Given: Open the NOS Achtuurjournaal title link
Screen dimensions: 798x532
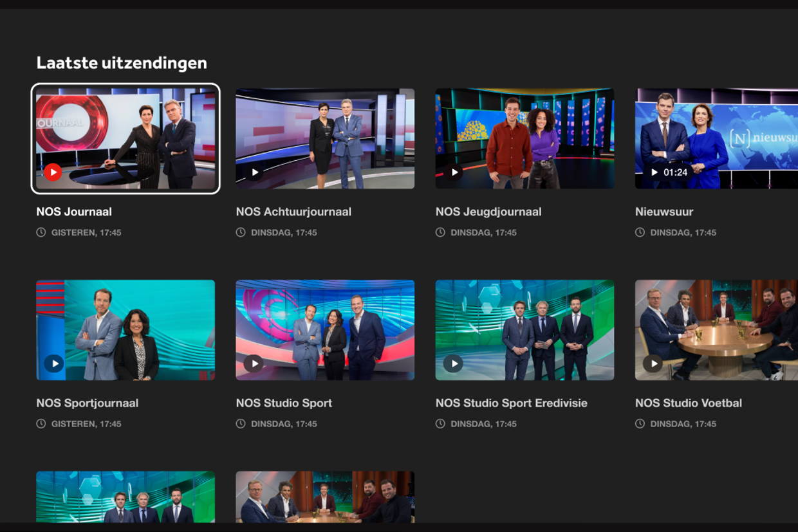Looking at the screenshot, I should click(x=293, y=212).
